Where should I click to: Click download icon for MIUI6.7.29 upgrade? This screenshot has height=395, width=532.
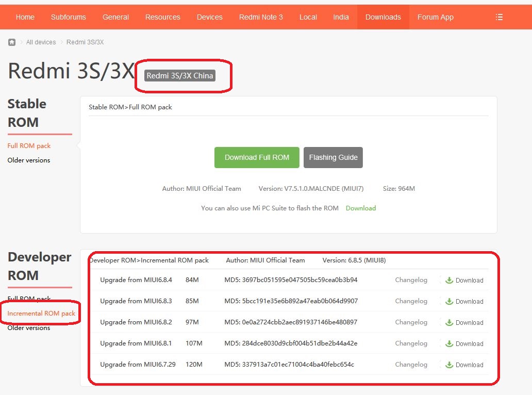450,365
